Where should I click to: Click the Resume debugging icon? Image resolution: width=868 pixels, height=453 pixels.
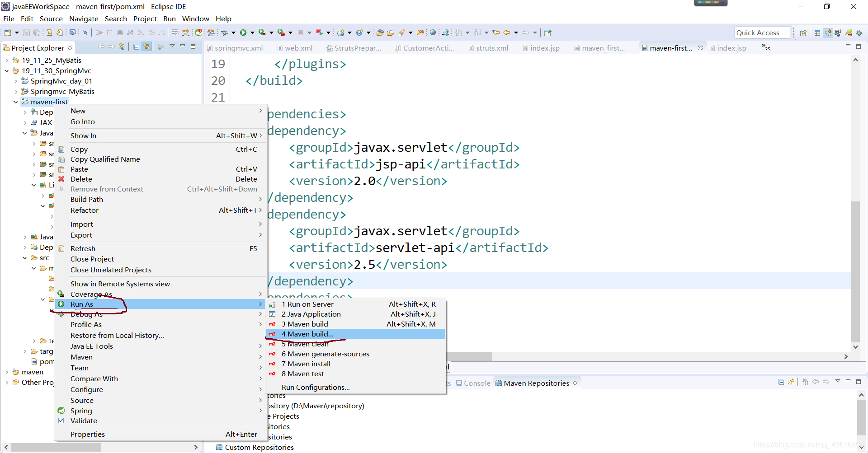point(99,33)
